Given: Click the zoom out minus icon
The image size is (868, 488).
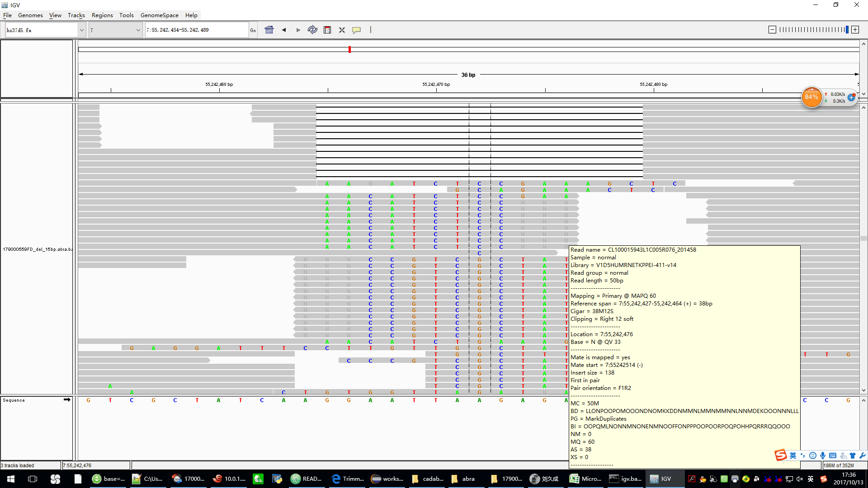Looking at the screenshot, I should [772, 30].
